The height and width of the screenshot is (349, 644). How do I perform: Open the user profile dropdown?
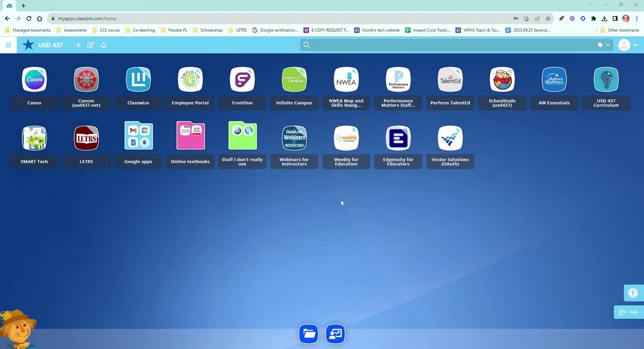click(x=628, y=45)
